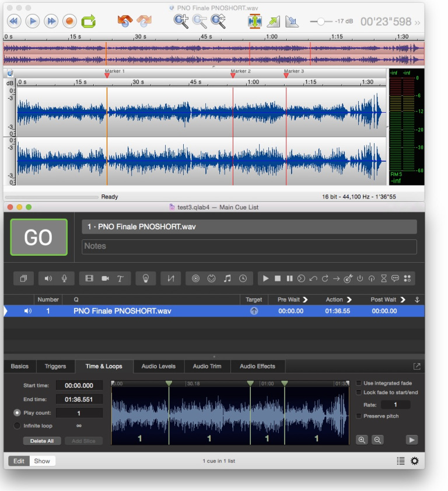Viewport: 448px width, 491px height.
Task: Expand the Action column chevron
Action: point(349,300)
